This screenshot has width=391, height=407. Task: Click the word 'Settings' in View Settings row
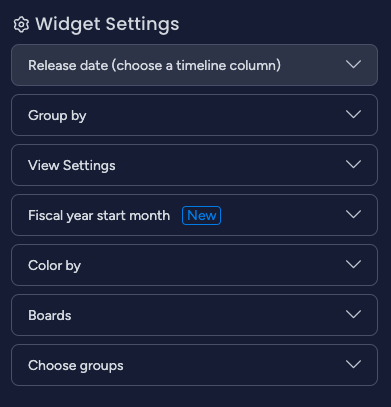(x=89, y=166)
